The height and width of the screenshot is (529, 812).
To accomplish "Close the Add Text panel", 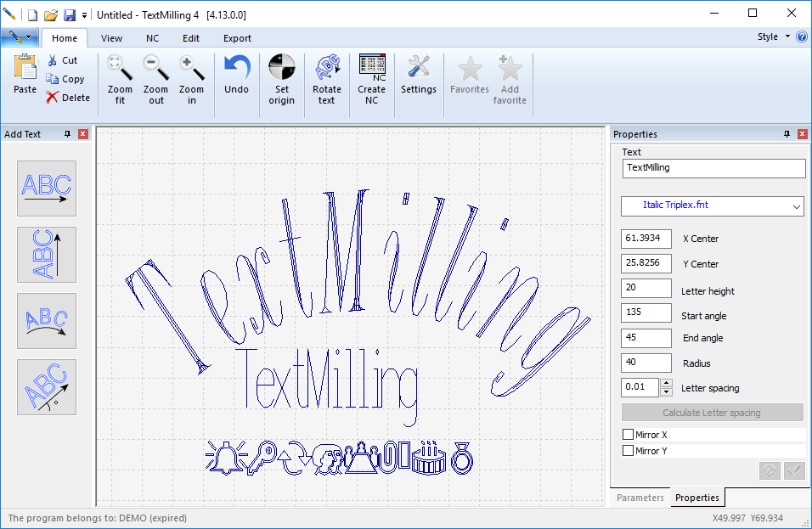I will 83,134.
